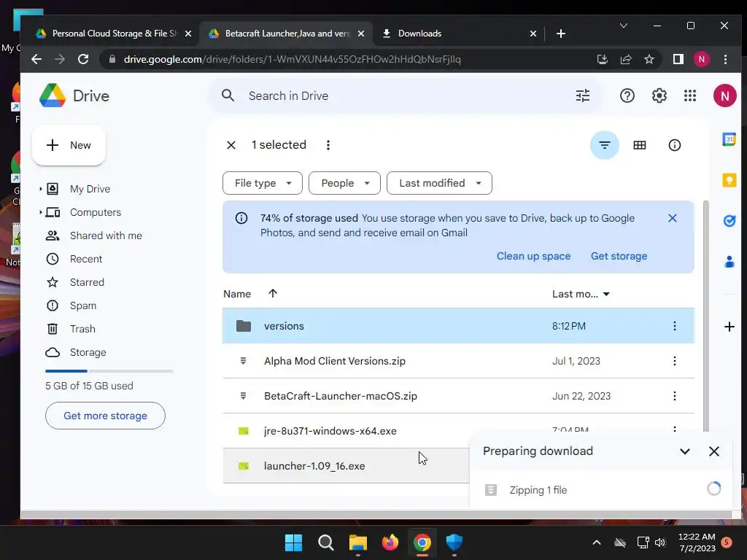Open the Google Drive logo home link
747x560 pixels.
tap(74, 96)
